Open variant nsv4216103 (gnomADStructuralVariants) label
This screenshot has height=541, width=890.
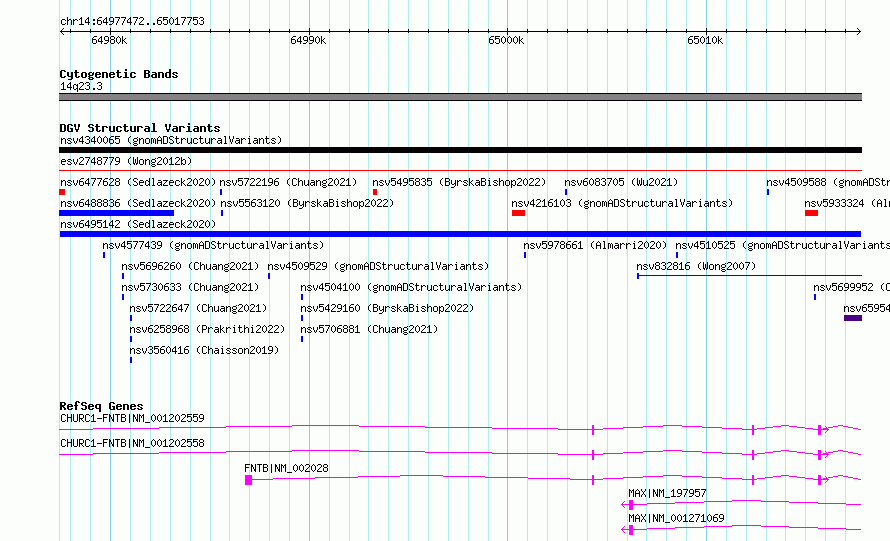[622, 203]
